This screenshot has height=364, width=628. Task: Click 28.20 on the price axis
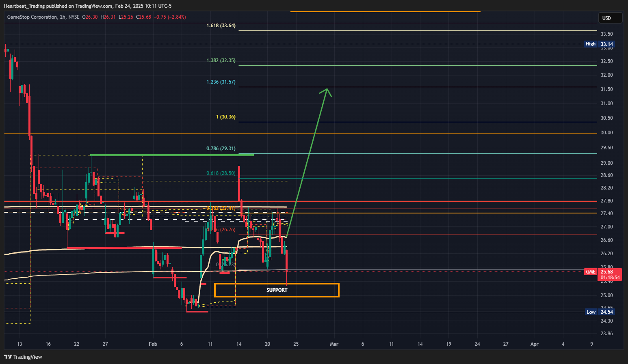[x=607, y=188]
